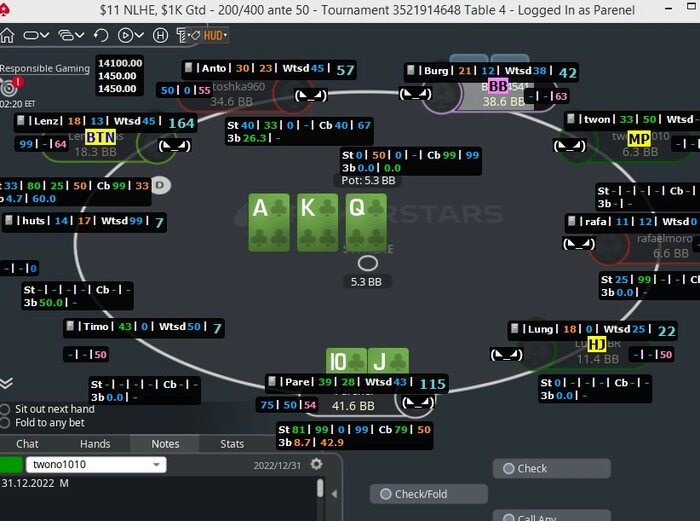Click the '14100.00' stack value text
This screenshot has height=521, width=700.
click(120, 63)
